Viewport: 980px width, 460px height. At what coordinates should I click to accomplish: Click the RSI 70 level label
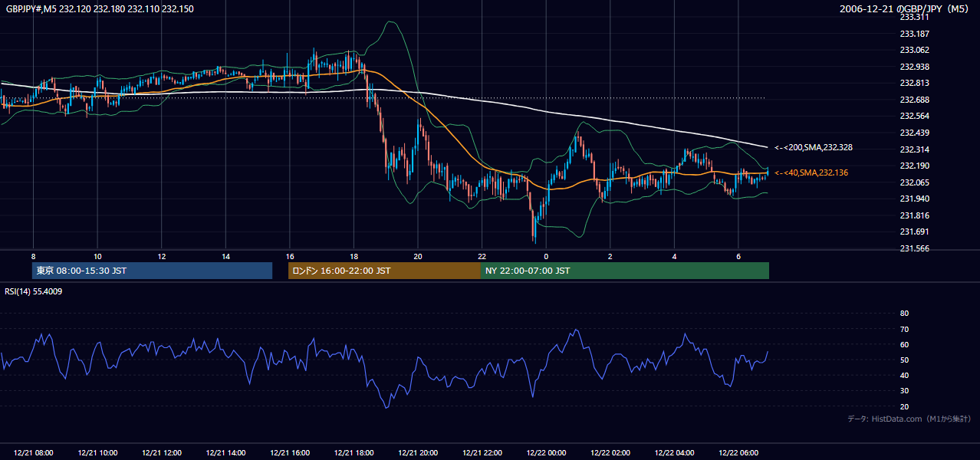904,329
